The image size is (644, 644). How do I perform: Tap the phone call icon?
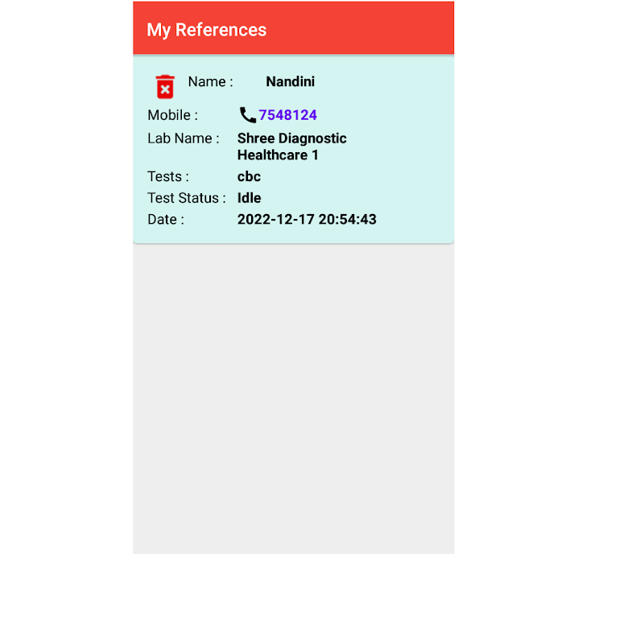point(248,115)
